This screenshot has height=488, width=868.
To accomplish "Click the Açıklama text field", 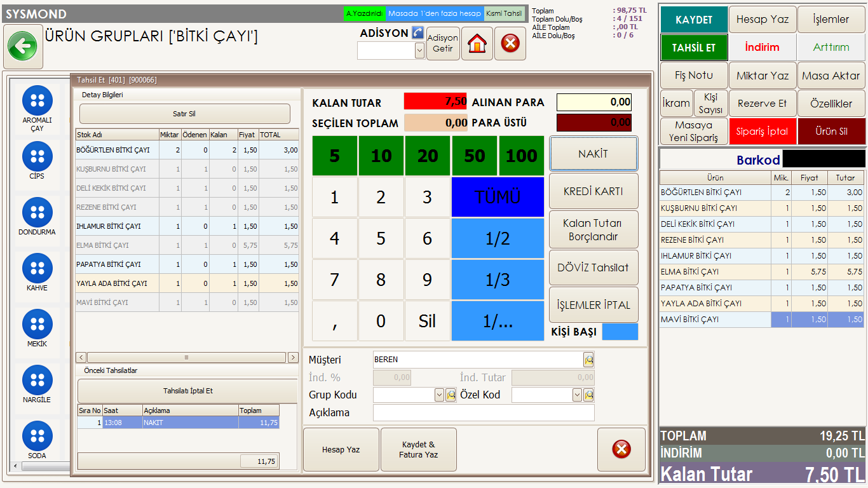I will pyautogui.click(x=483, y=413).
